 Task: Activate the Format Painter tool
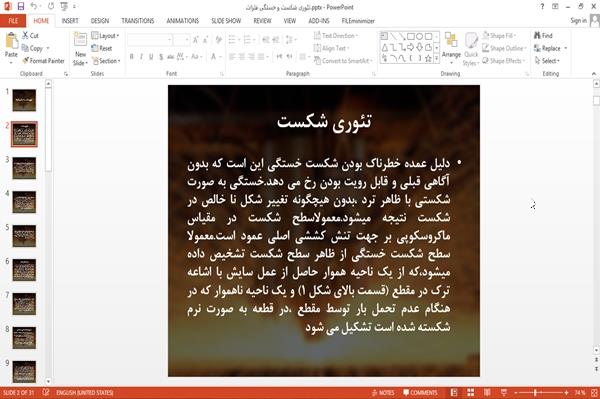pyautogui.click(x=43, y=61)
